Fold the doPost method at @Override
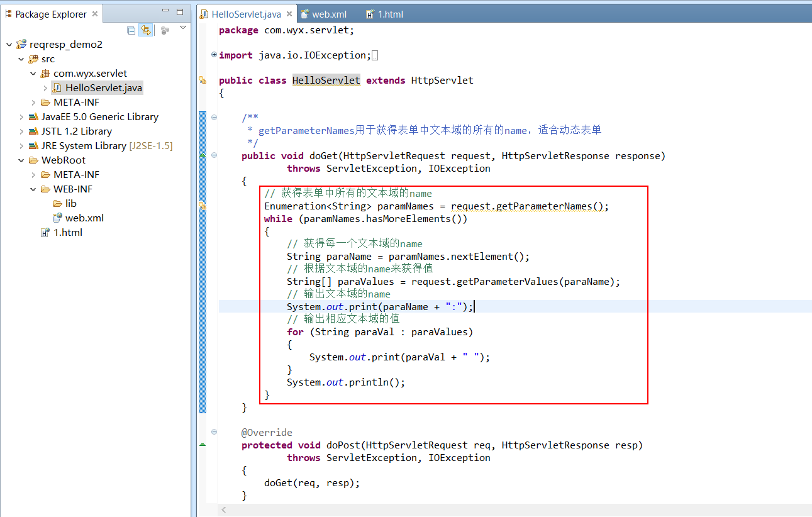The image size is (812, 517). tap(214, 432)
